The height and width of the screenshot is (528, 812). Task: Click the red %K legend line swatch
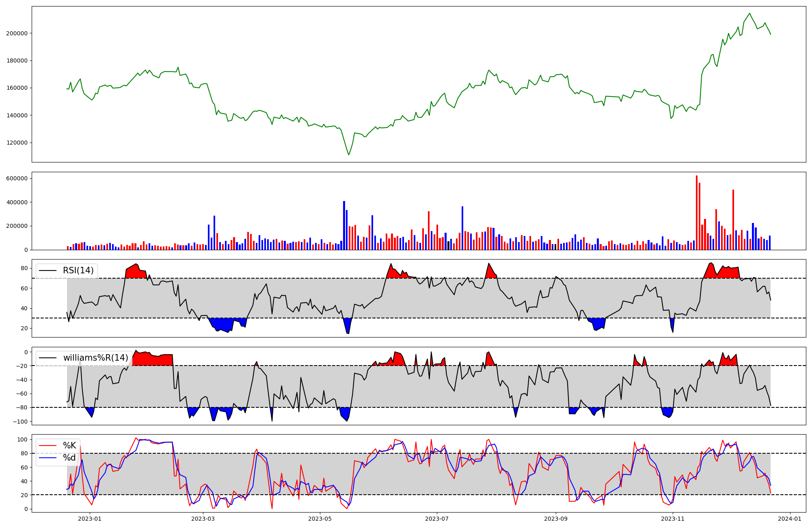pyautogui.click(x=48, y=446)
